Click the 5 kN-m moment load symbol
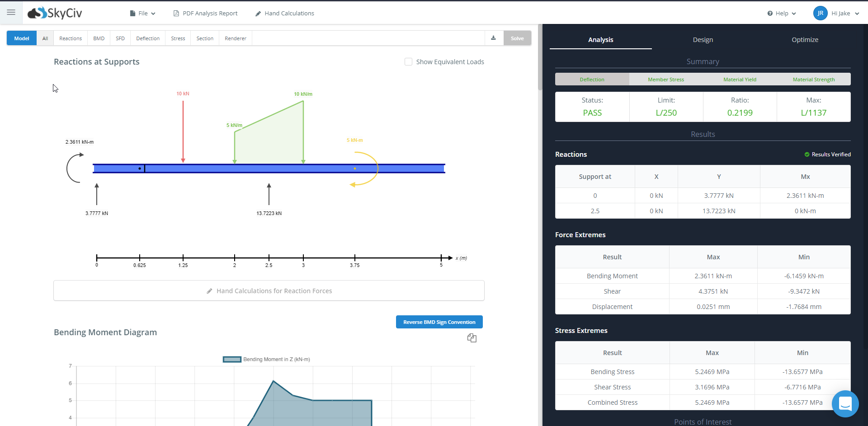868x426 pixels. [x=364, y=169]
